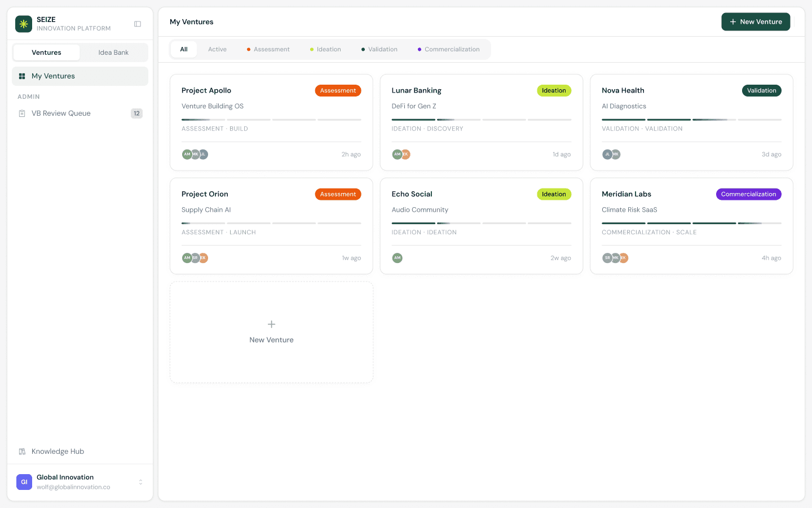Click the 'Supply Chain AI' subtitle
The width and height of the screenshot is (812, 508).
pos(206,210)
